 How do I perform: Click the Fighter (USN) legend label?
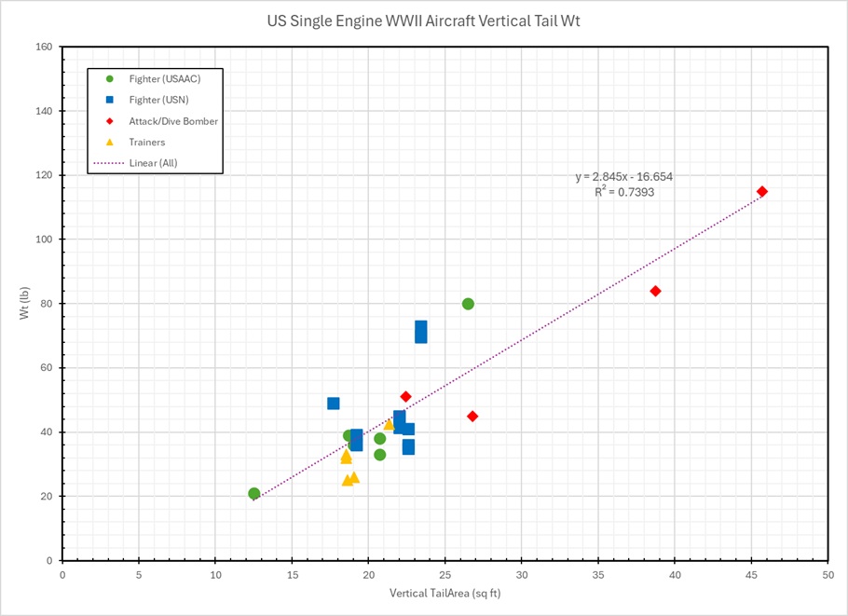159,100
